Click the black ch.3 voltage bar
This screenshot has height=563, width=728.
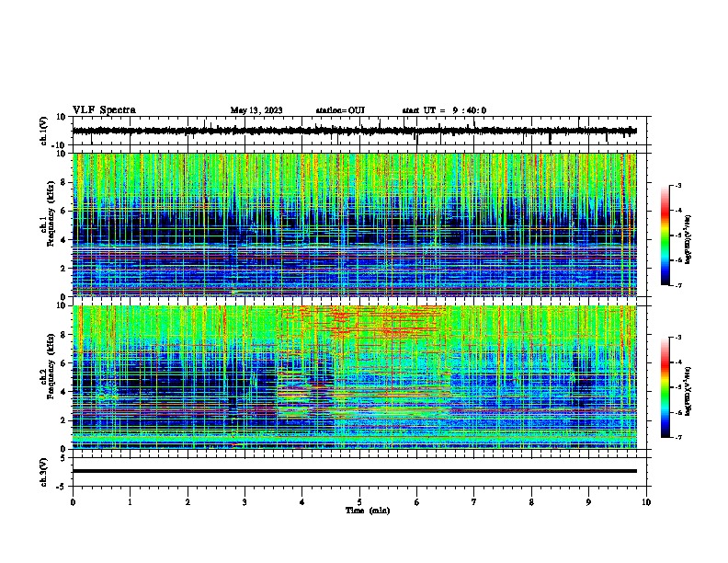click(x=354, y=471)
